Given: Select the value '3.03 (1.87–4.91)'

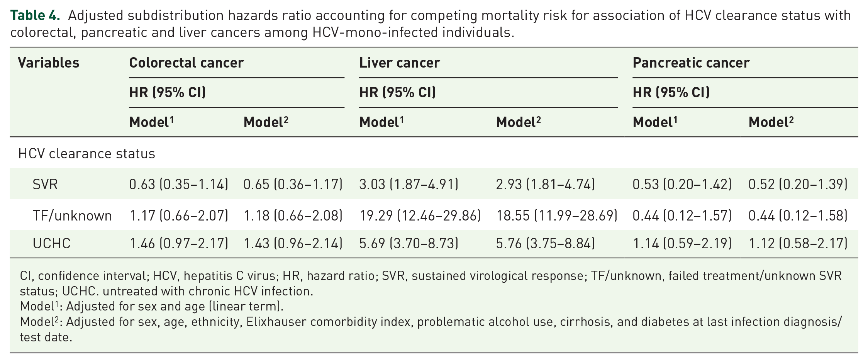Looking at the screenshot, I should 409,184.
